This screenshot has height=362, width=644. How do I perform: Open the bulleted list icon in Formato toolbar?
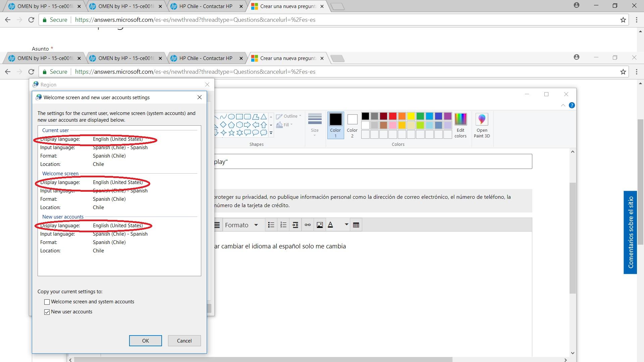tap(271, 225)
